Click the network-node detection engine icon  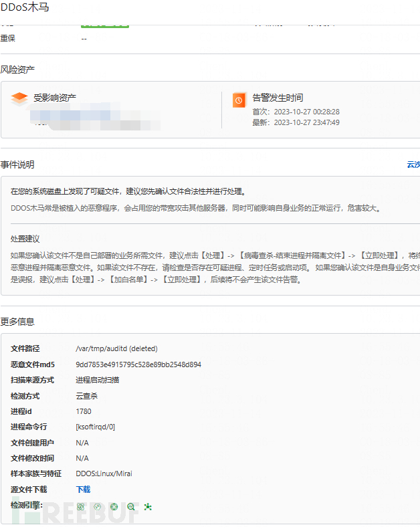tap(148, 506)
